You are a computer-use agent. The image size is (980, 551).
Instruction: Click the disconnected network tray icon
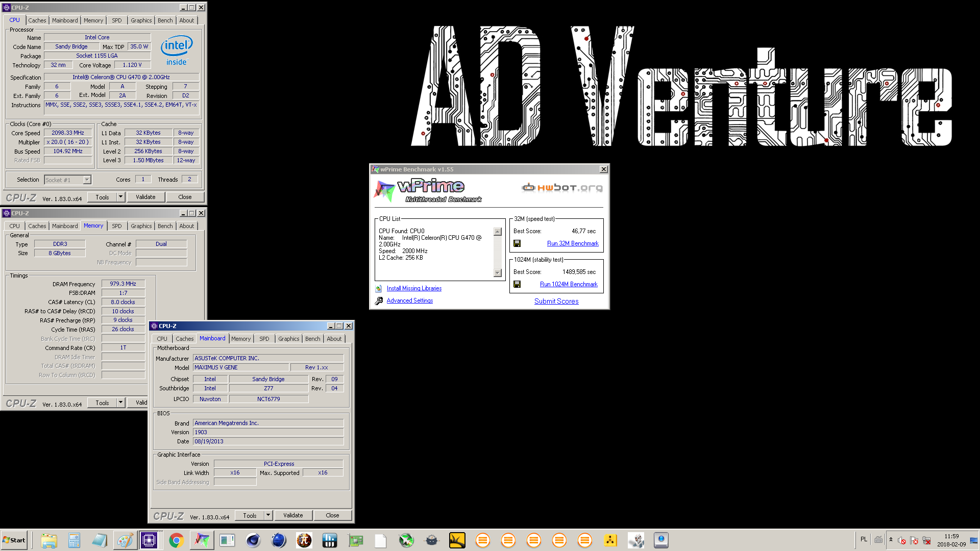point(926,540)
